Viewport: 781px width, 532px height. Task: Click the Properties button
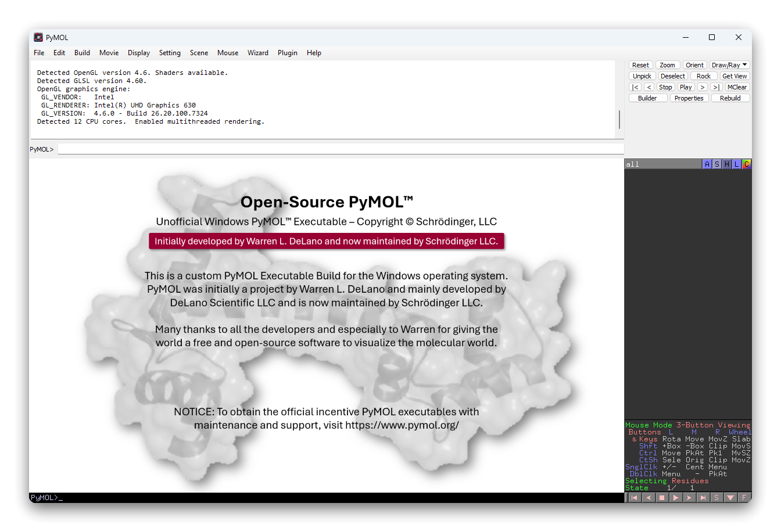point(689,98)
